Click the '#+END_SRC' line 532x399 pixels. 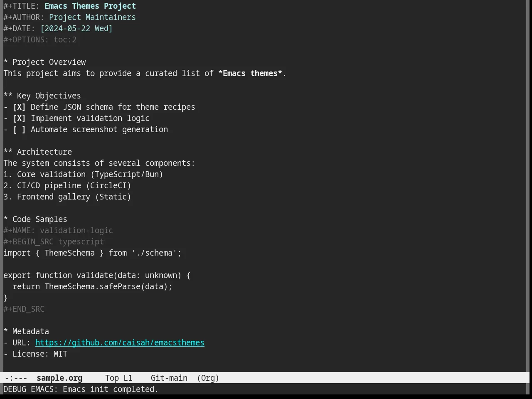click(24, 309)
